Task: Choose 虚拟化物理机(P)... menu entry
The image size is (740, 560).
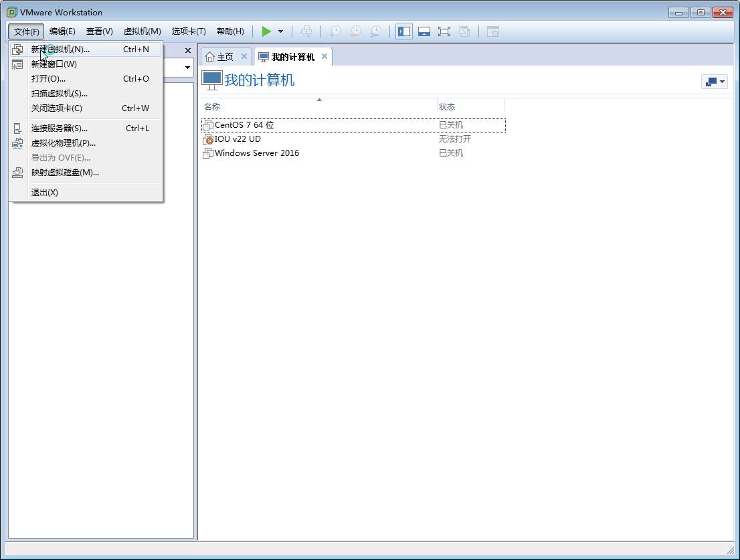Action: [86, 143]
